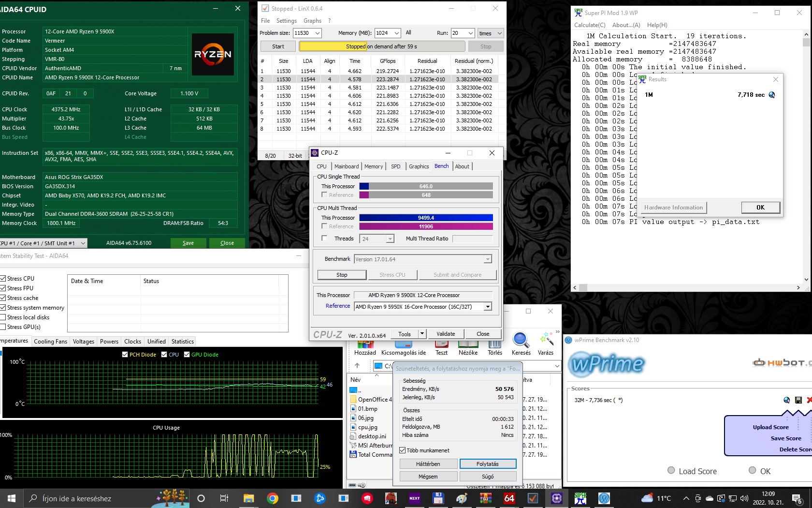Click the Nézőke book icon in WinRAR
This screenshot has height=508, width=812.
point(468,344)
